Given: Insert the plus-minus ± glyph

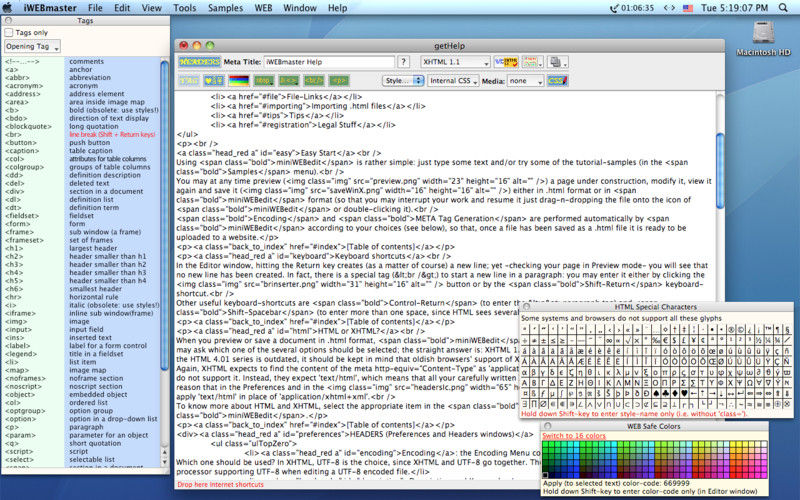Looking at the screenshot, I should pos(543,340).
